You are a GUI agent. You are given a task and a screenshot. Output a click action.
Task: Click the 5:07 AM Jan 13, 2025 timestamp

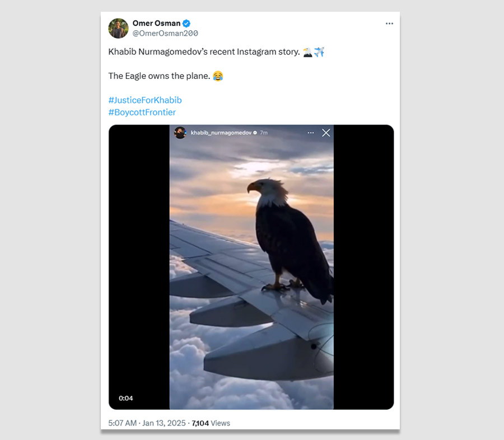click(146, 423)
